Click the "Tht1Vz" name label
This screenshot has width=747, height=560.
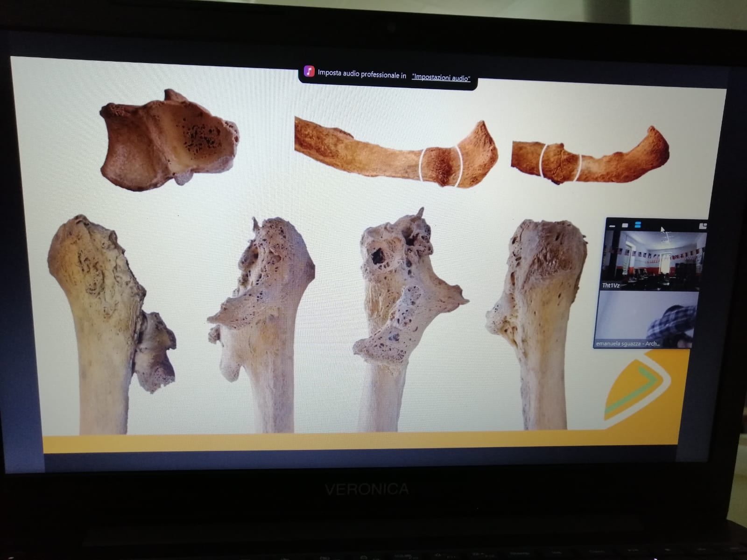[611, 285]
